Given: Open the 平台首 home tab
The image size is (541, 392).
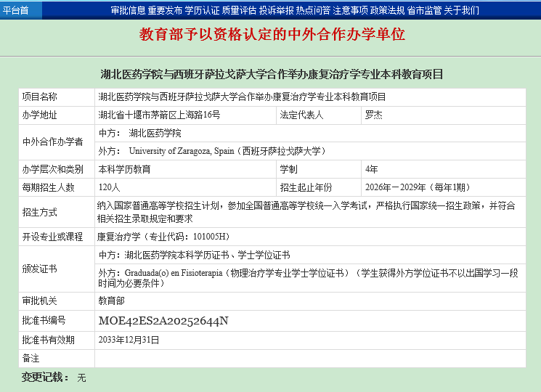Looking at the screenshot, I should point(16,10).
